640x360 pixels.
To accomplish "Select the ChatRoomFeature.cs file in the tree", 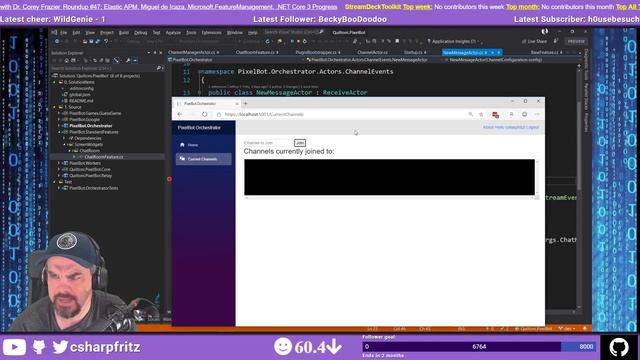I will [x=104, y=157].
